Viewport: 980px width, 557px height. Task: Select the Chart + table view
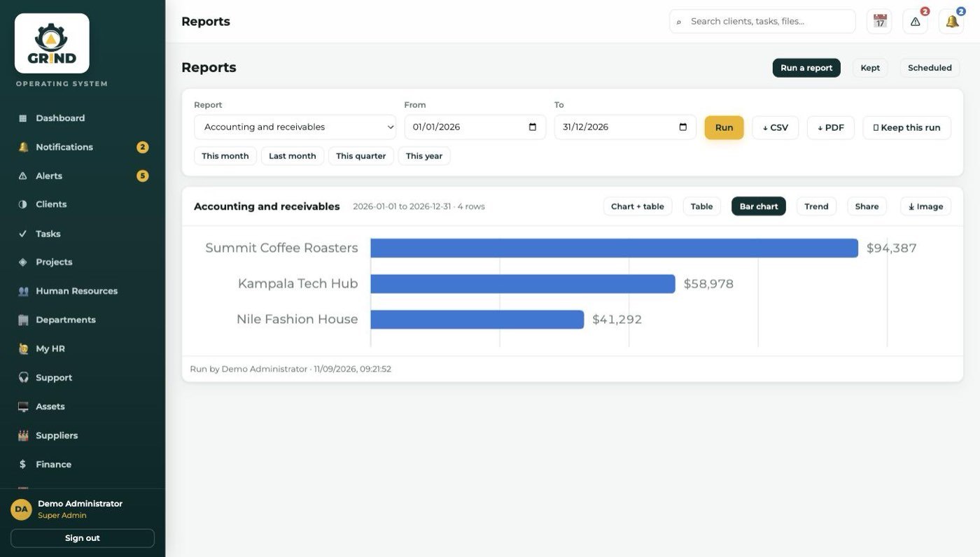click(638, 206)
